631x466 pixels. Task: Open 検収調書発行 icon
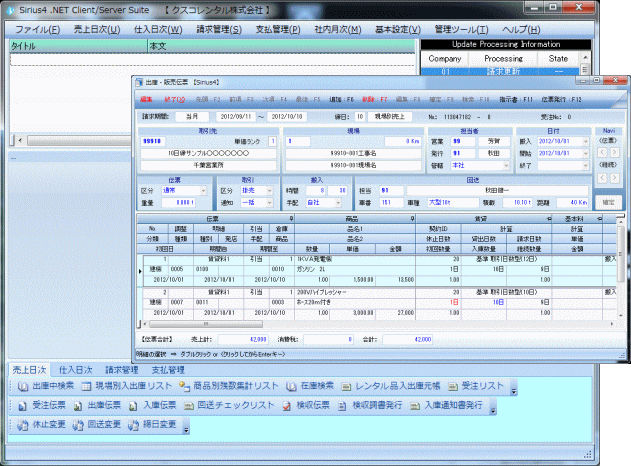pos(342,406)
